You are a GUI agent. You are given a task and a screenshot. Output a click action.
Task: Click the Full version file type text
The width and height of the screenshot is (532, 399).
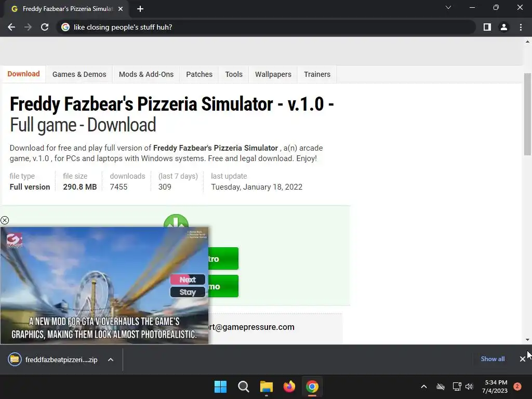point(30,187)
